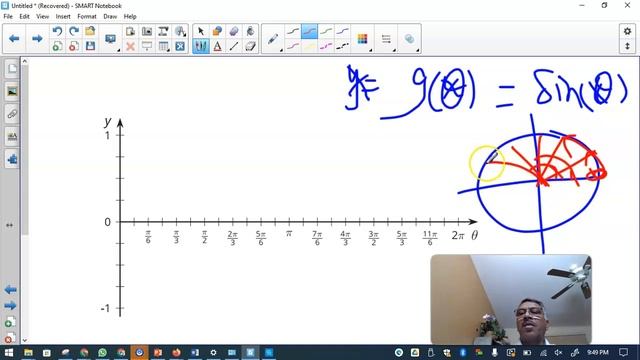Click the Redo icon
The image size is (640, 360).
[74, 31]
